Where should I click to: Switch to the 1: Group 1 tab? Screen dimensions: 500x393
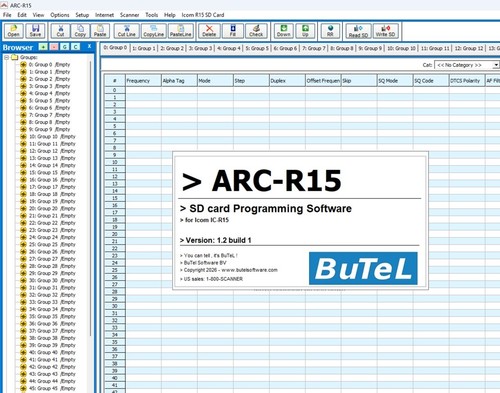pos(144,48)
